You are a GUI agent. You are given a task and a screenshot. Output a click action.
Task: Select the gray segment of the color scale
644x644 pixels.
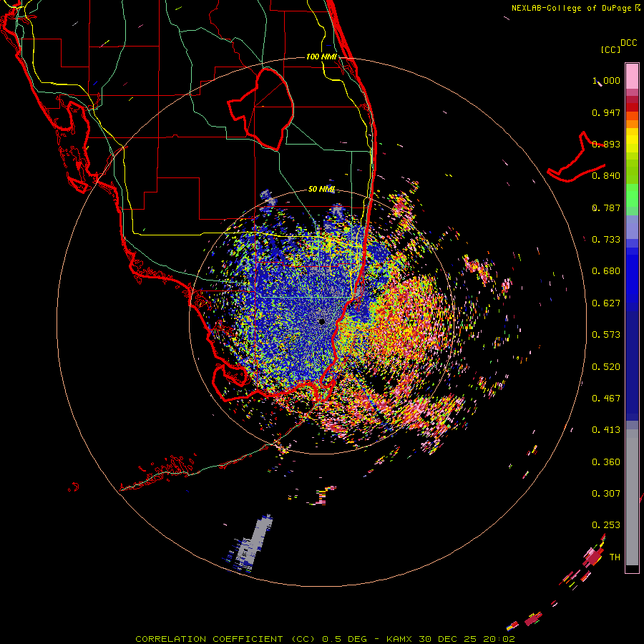coord(632,497)
